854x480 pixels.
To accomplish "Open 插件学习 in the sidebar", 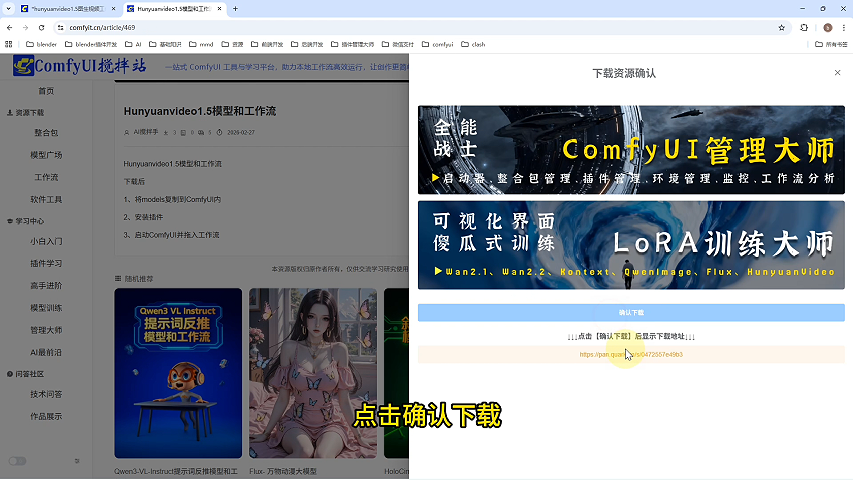I will coord(46,264).
